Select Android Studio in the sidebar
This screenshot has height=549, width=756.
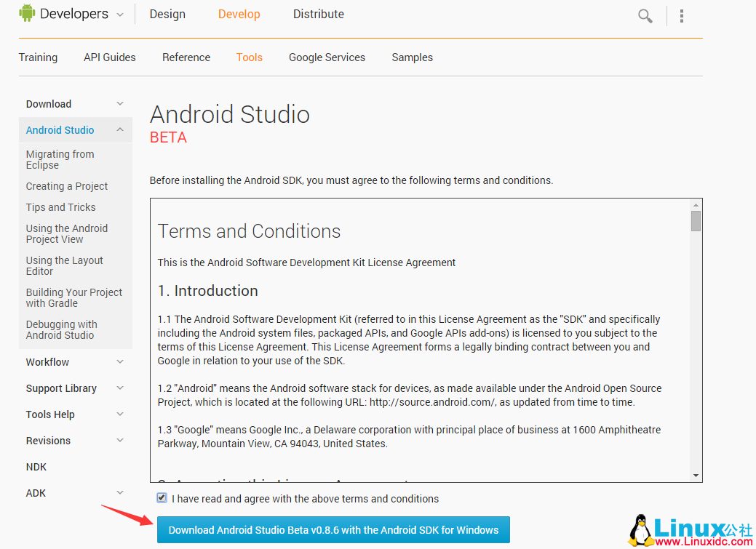point(60,130)
